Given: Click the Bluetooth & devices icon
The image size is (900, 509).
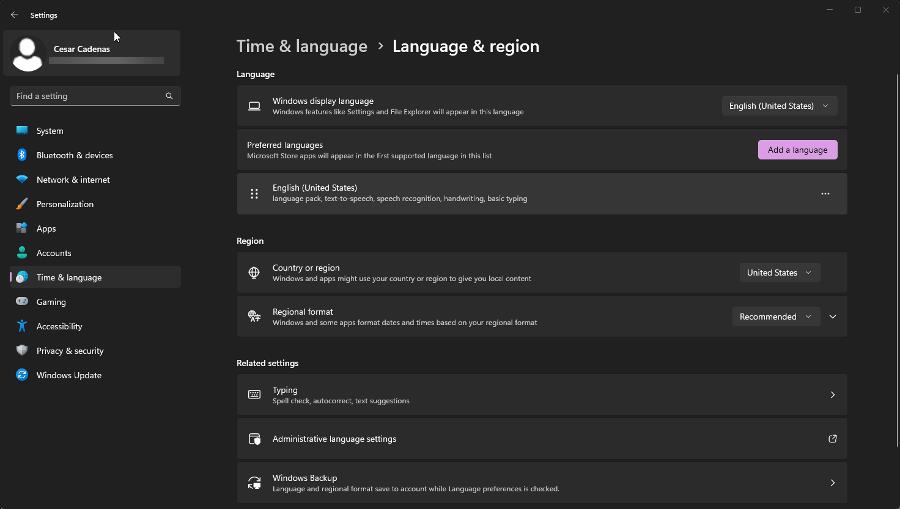Looking at the screenshot, I should (22, 155).
